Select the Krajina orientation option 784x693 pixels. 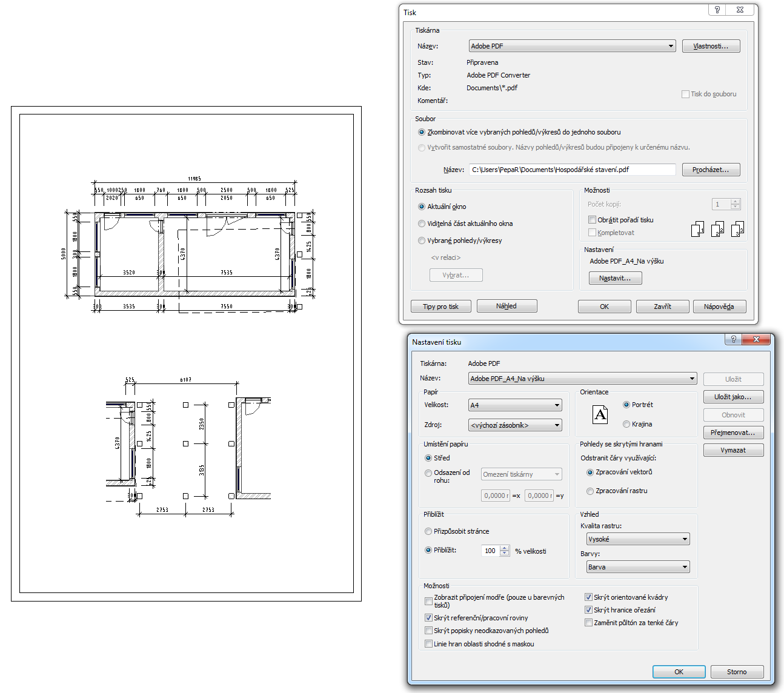coord(626,424)
